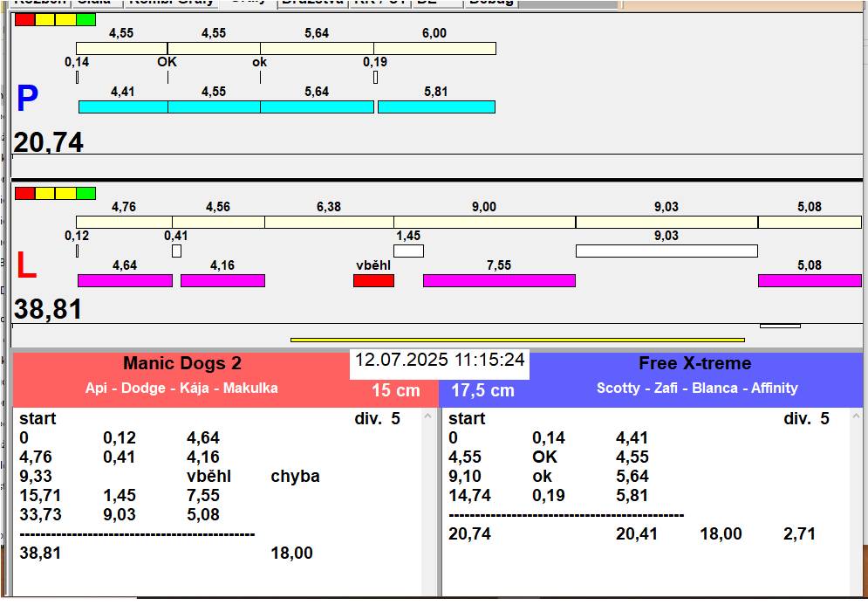The image size is (868, 612).
Task: Switch to the Družstva tab
Action: 311,2
